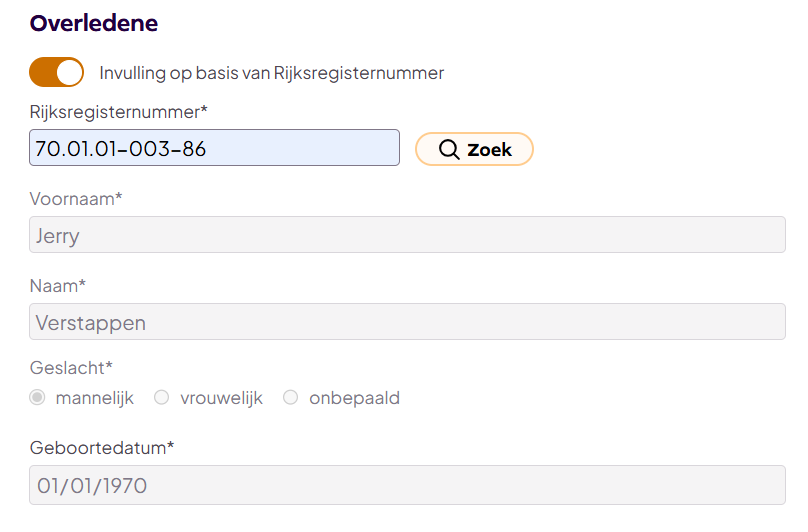Click the Voornaam field containing Jerry

click(x=407, y=236)
